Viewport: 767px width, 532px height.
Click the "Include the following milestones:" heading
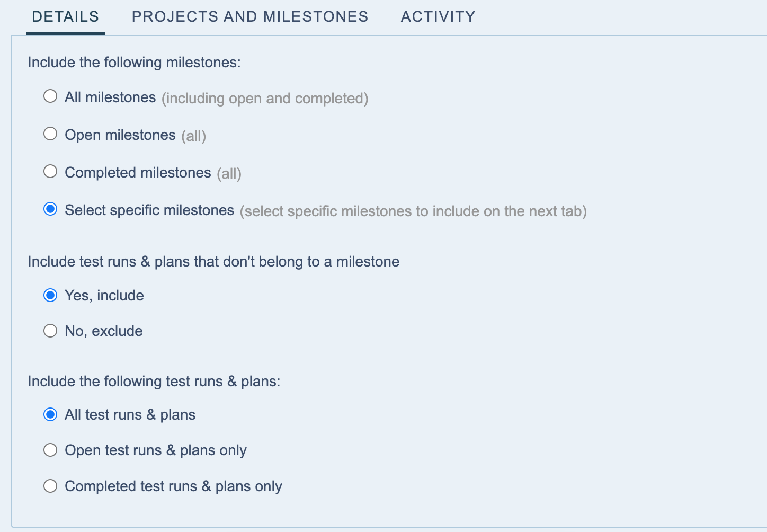(134, 63)
